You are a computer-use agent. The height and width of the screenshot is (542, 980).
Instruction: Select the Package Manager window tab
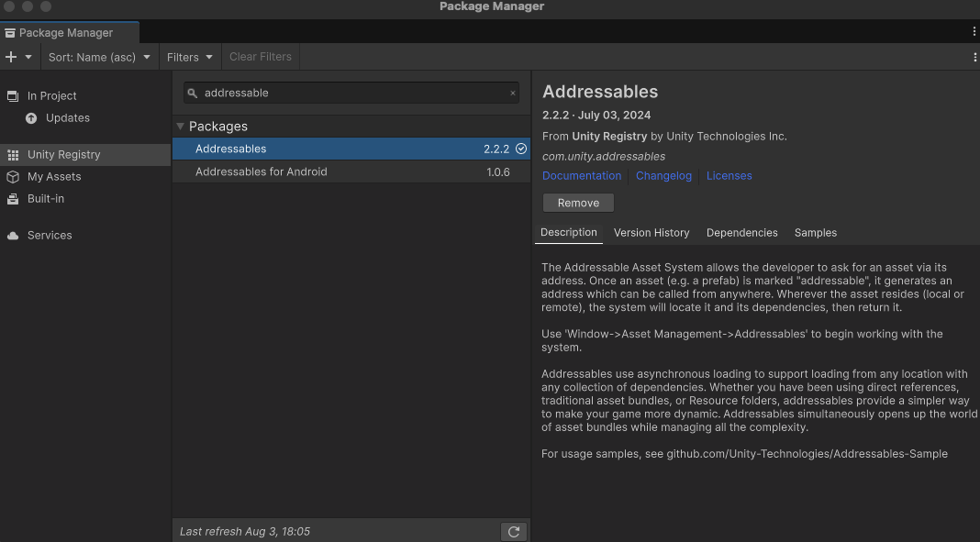click(x=70, y=32)
